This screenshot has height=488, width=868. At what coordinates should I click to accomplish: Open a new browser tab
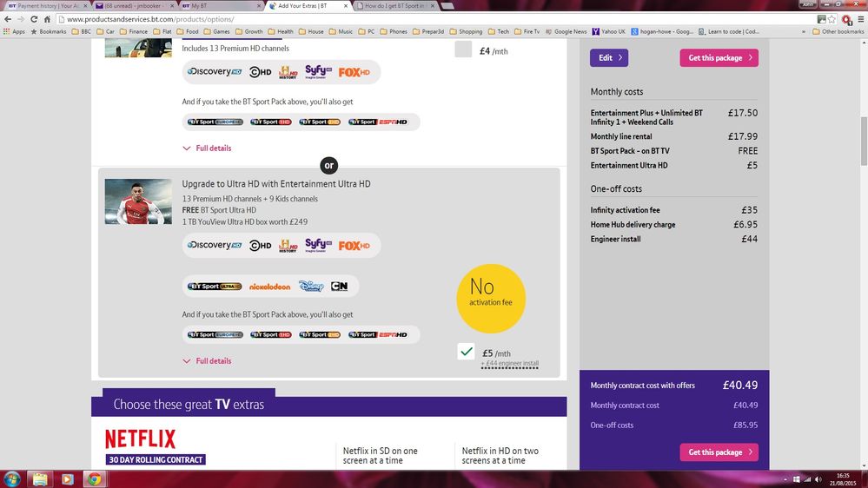pyautogui.click(x=447, y=5)
